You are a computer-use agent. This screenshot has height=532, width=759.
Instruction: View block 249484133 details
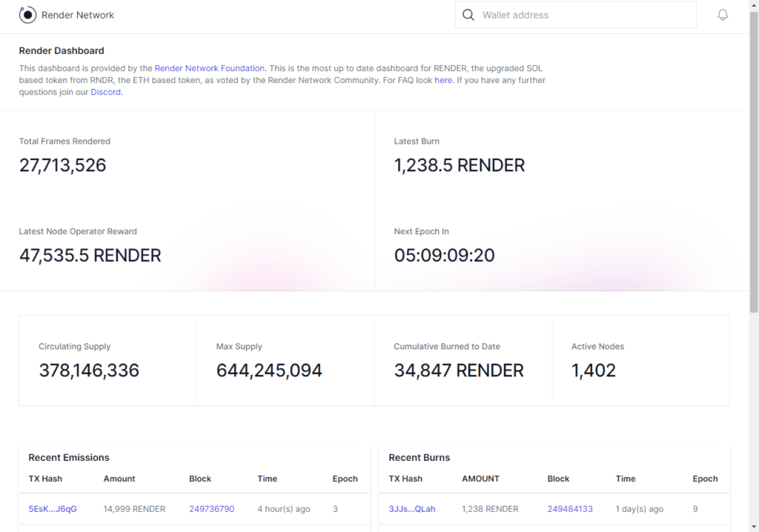[571, 509]
